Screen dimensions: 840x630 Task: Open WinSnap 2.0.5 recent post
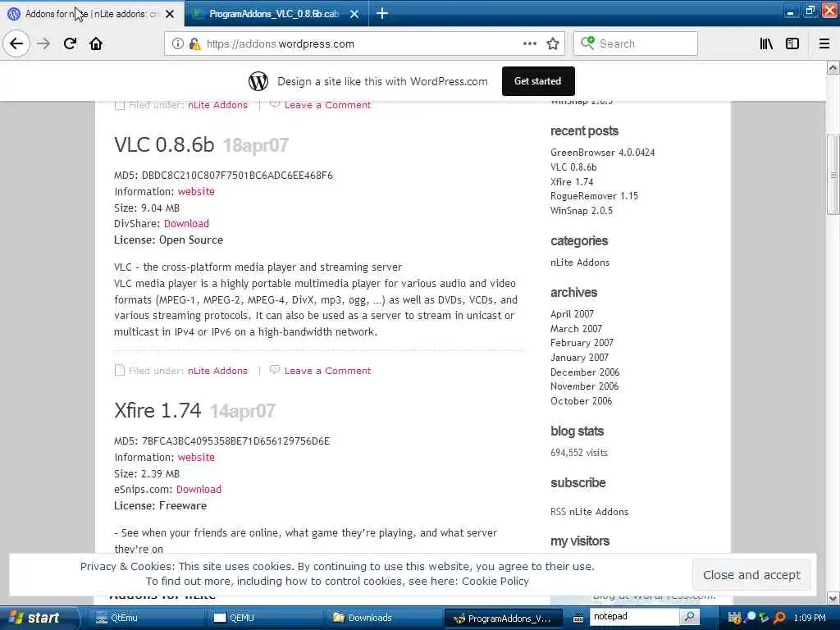(582, 211)
